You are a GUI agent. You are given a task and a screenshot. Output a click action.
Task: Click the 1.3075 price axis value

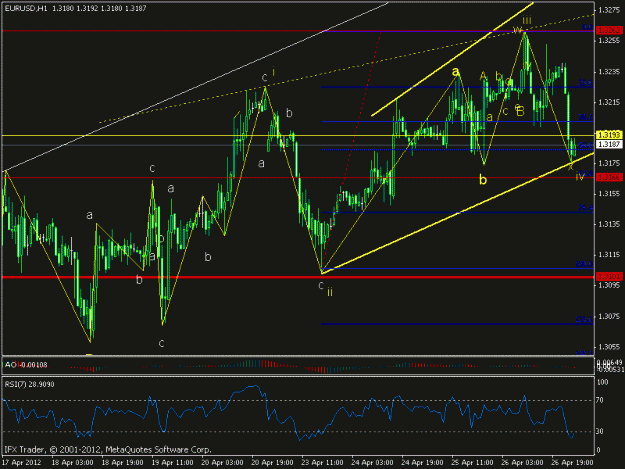tap(610, 316)
